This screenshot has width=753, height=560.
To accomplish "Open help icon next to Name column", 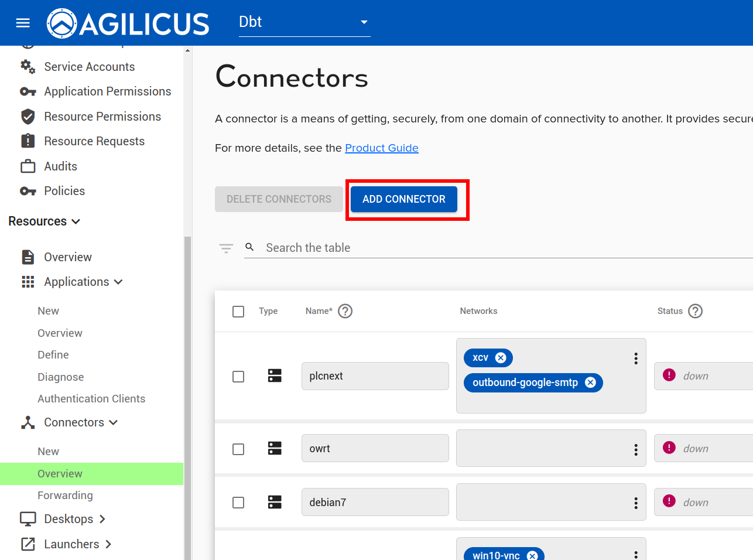I will (x=345, y=311).
